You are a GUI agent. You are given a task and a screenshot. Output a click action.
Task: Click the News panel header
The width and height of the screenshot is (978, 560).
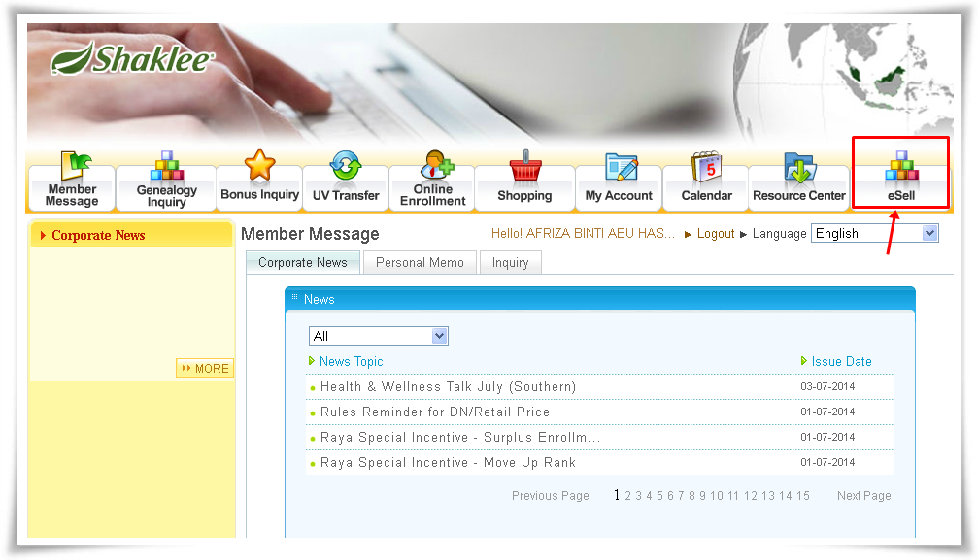coord(600,299)
